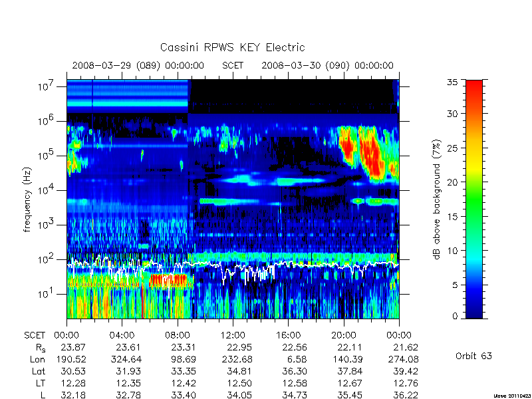Click the Rs row label
Viewport: 532px width, 399px height.
click(41, 348)
